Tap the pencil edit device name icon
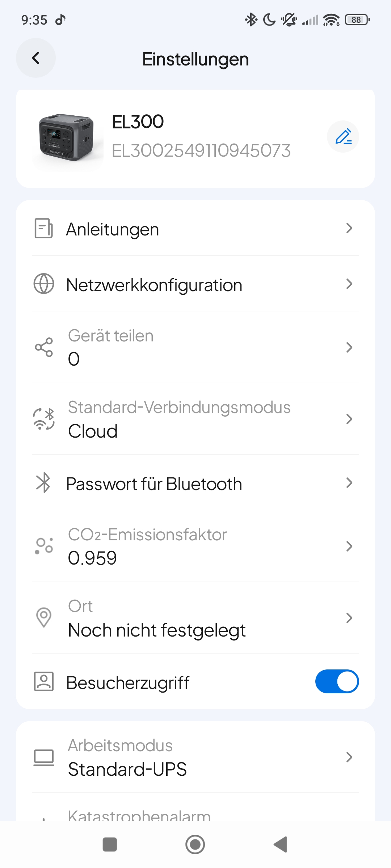 coord(343,137)
